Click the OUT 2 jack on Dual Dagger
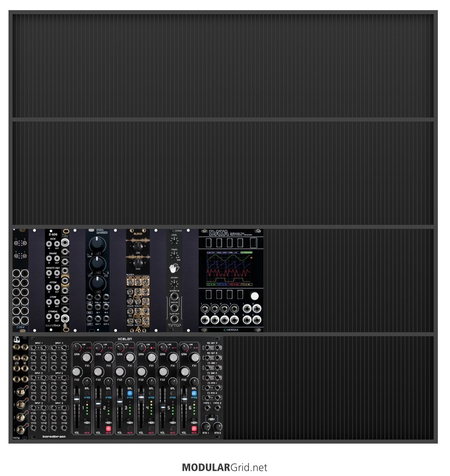 click(x=106, y=318)
